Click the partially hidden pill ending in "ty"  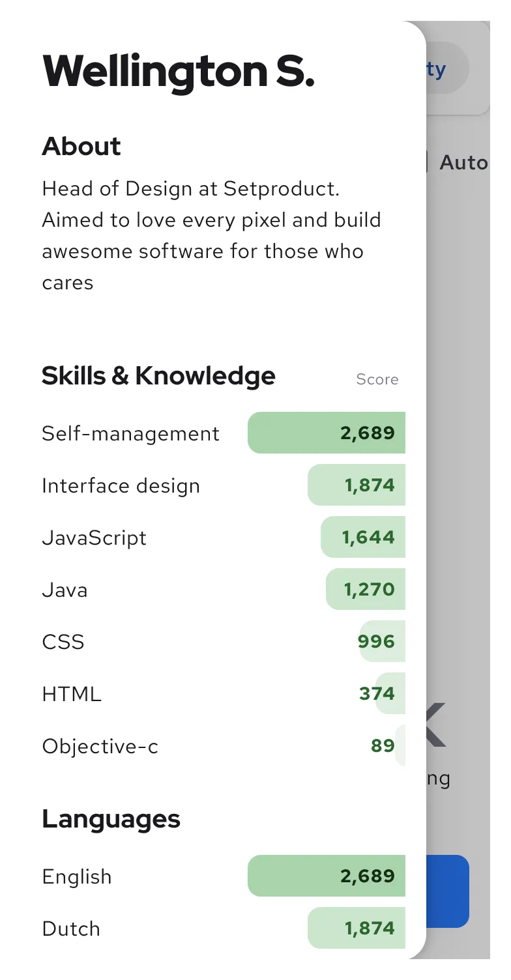(x=447, y=68)
